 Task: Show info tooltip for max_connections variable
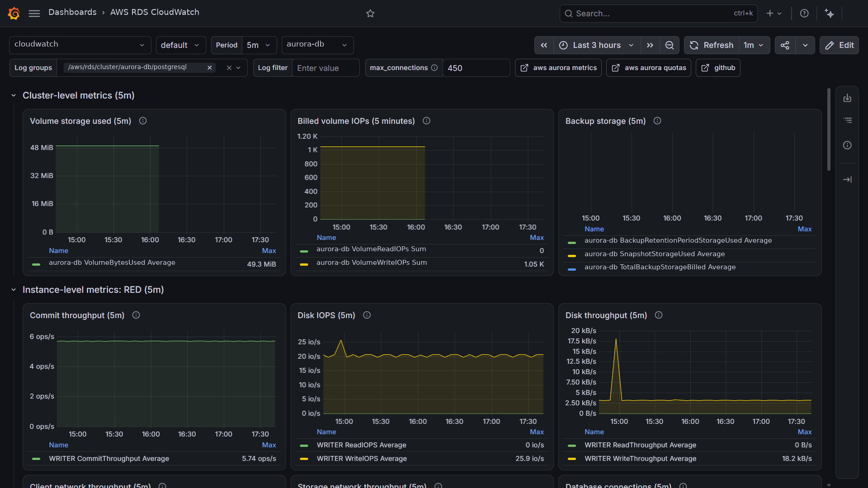(x=434, y=68)
